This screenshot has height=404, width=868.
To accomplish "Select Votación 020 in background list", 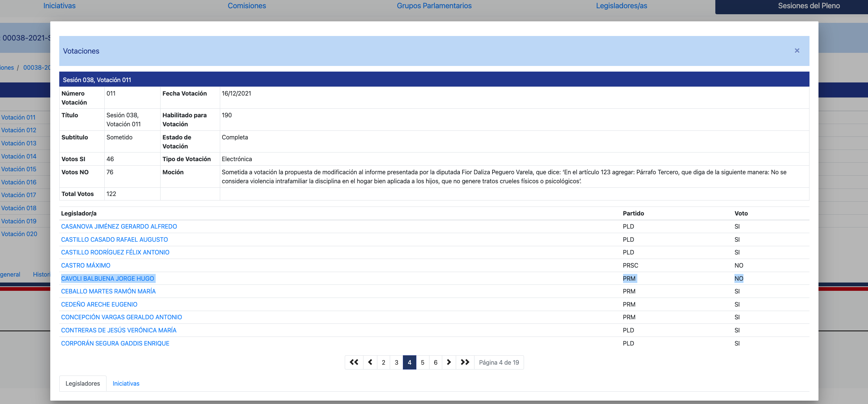I will click(x=19, y=234).
